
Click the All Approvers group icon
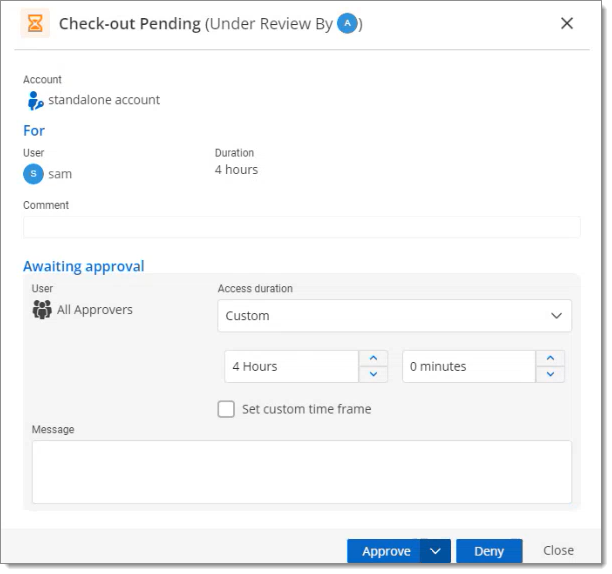tap(42, 309)
